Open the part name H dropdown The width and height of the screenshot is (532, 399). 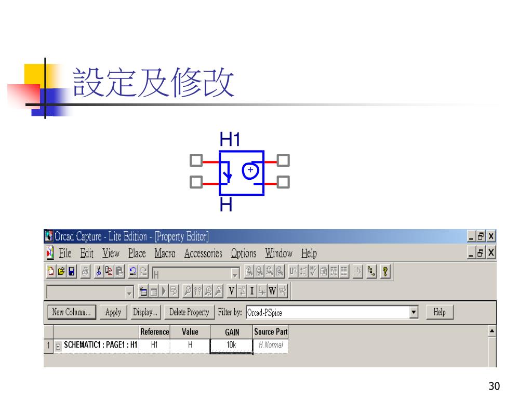coord(235,273)
